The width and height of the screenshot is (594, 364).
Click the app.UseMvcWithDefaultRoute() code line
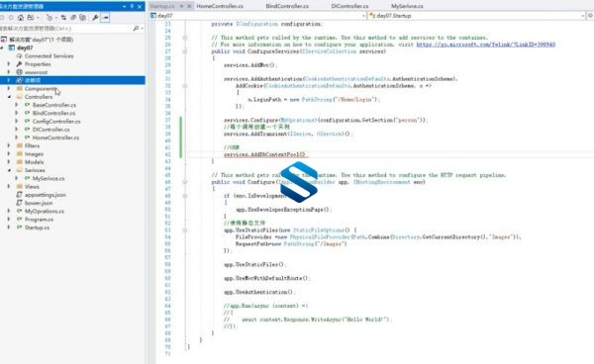[x=266, y=278]
